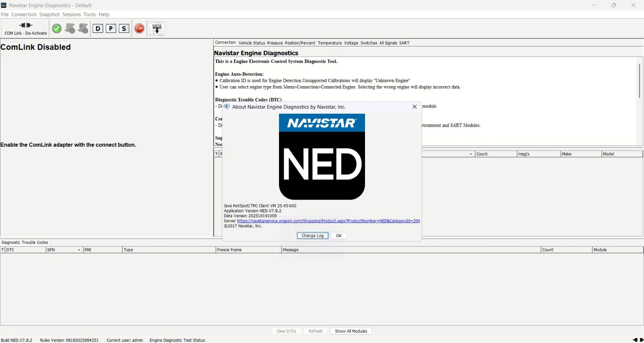This screenshot has height=343, width=644.
Task: Click the green checkmark toolbar icon
Action: click(57, 29)
